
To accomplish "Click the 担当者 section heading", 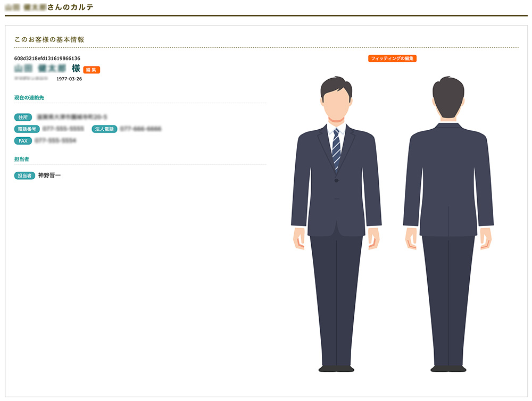I will coord(22,159).
